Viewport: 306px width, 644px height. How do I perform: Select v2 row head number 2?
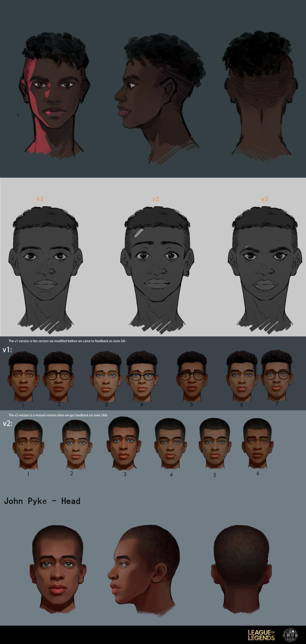click(76, 444)
